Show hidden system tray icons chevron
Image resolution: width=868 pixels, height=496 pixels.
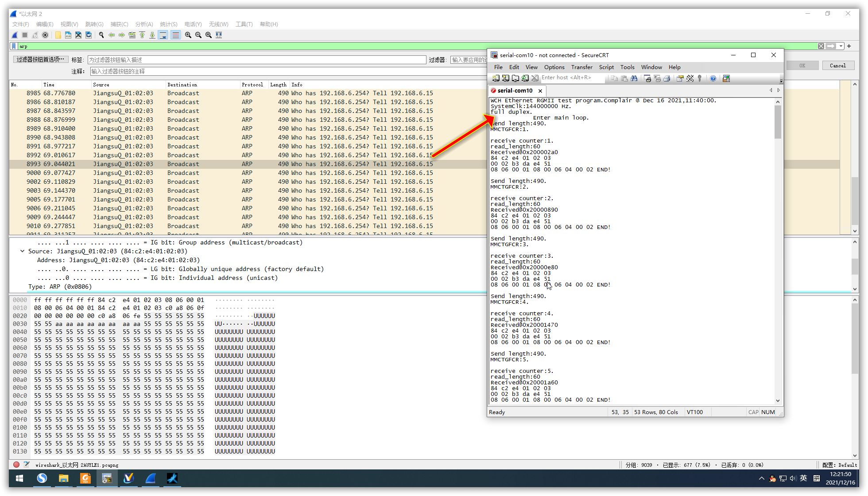coord(761,478)
